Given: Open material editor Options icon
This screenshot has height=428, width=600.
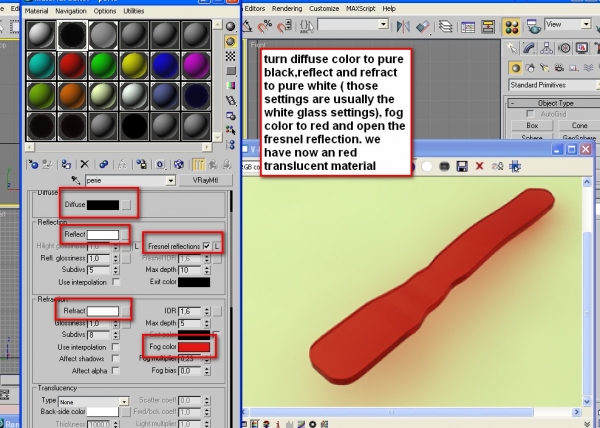Looking at the screenshot, I should click(x=230, y=116).
